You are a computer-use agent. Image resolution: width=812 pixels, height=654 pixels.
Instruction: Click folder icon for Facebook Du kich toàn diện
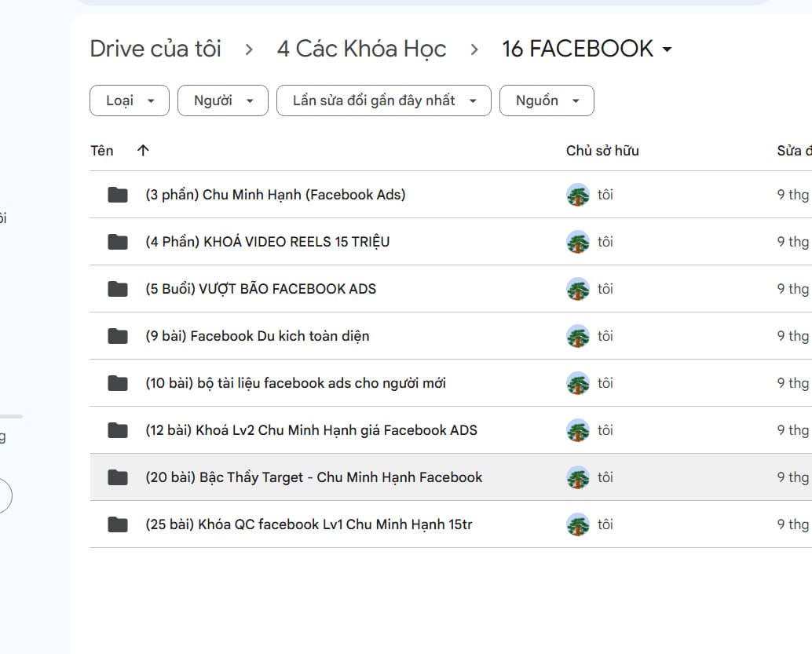(118, 336)
